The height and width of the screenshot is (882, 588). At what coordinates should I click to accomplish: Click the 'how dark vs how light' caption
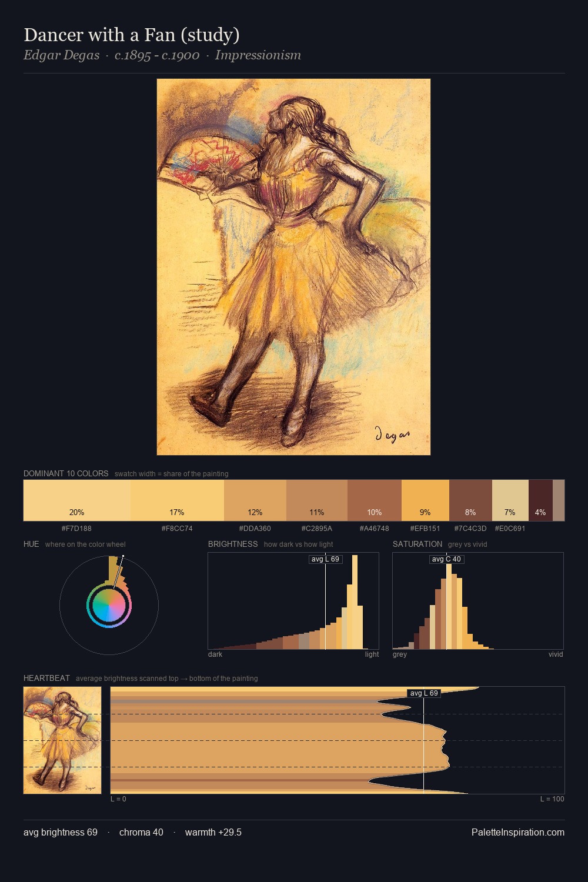pyautogui.click(x=299, y=544)
